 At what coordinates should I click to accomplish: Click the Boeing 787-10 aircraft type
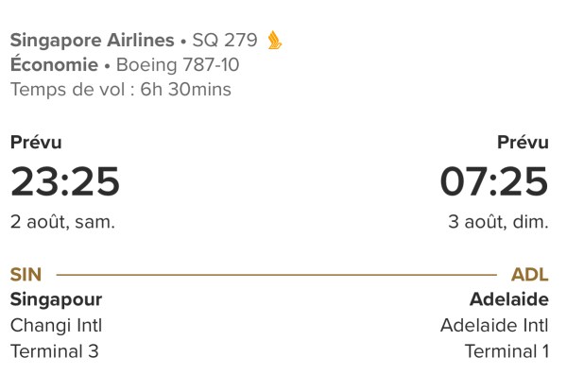point(177,65)
